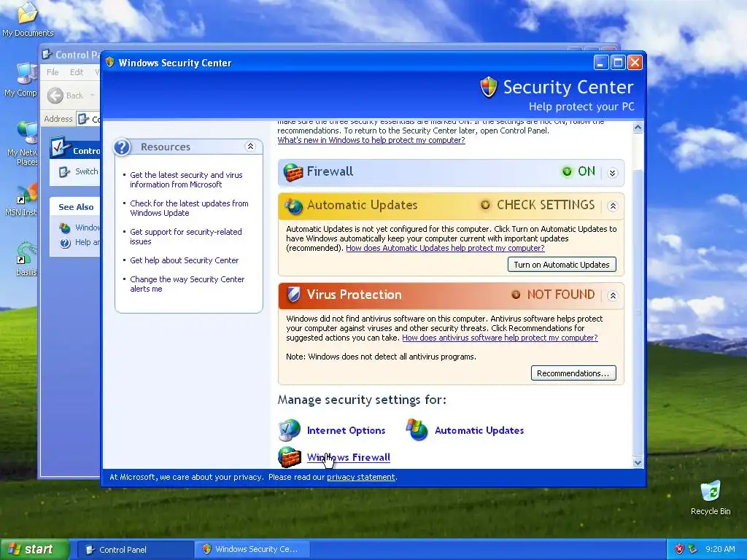Viewport: 747px width, 560px height.
Task: Click Help and Support icon under See Also
Action: (x=65, y=243)
